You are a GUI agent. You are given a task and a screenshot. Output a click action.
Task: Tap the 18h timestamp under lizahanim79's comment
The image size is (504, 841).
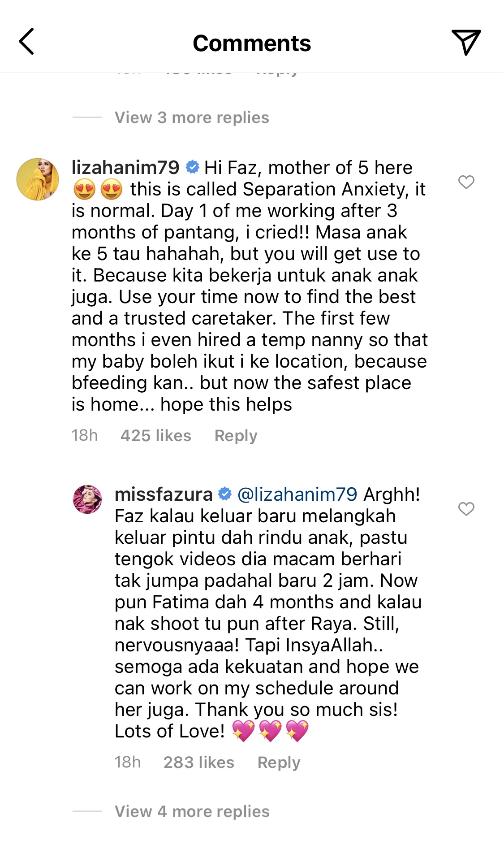click(x=85, y=435)
